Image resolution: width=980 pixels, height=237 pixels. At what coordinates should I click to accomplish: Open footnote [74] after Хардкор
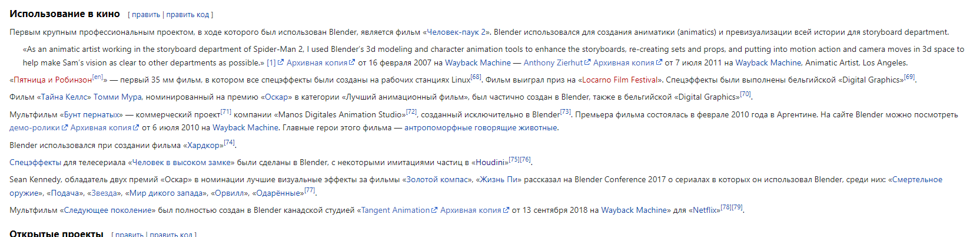(229, 142)
